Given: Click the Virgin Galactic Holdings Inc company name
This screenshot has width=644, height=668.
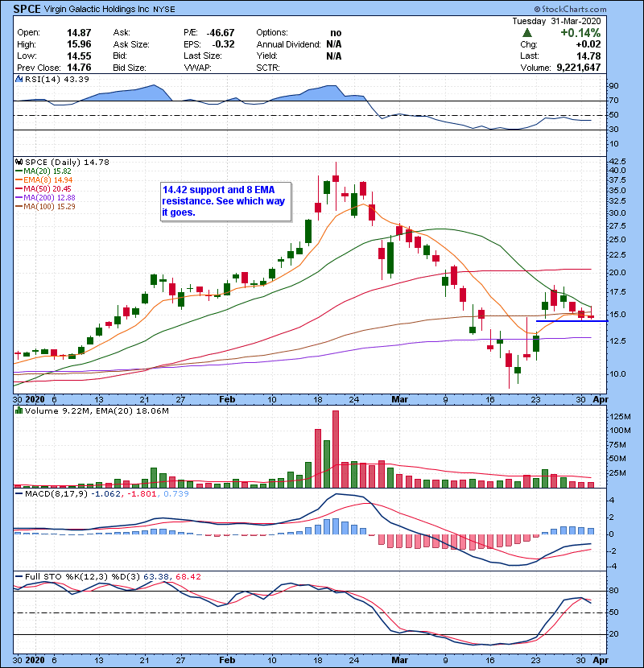Looking at the screenshot, I should click(x=97, y=9).
